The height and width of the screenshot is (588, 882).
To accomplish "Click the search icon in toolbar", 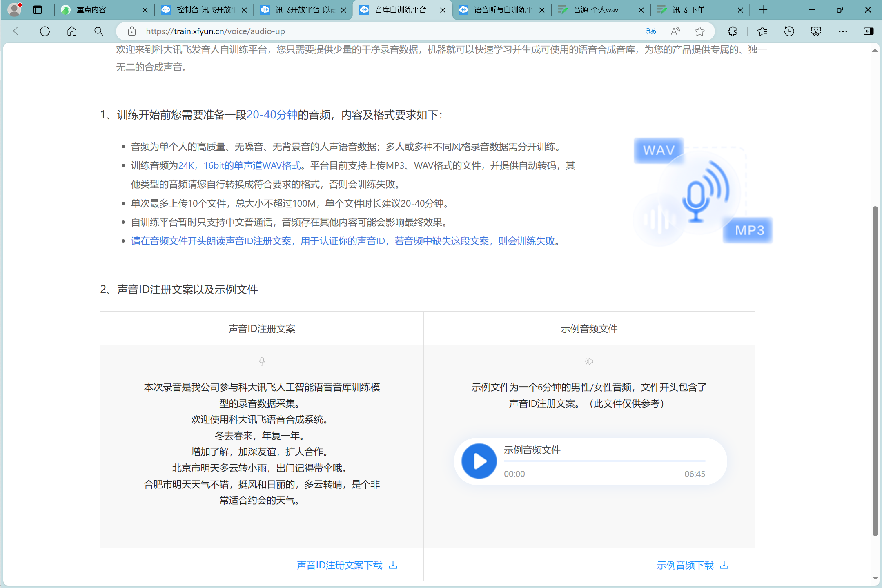I will pyautogui.click(x=98, y=31).
